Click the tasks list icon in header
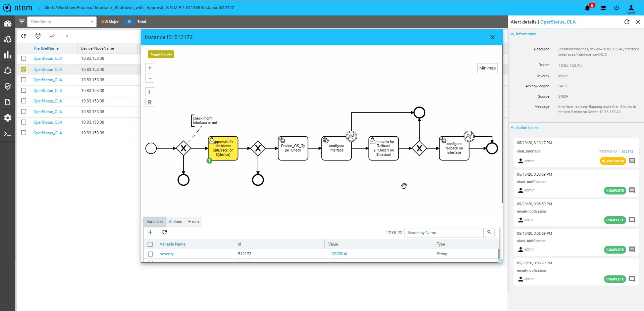The width and height of the screenshot is (644, 311). (603, 8)
